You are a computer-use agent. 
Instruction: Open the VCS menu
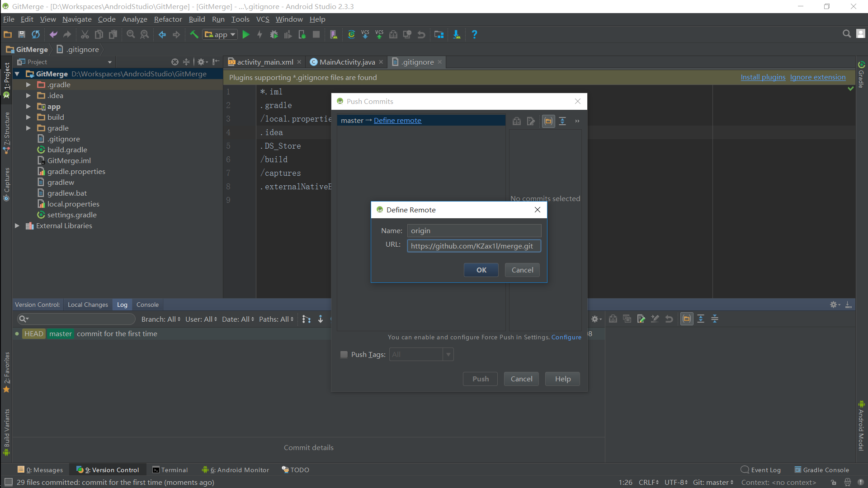click(x=263, y=19)
